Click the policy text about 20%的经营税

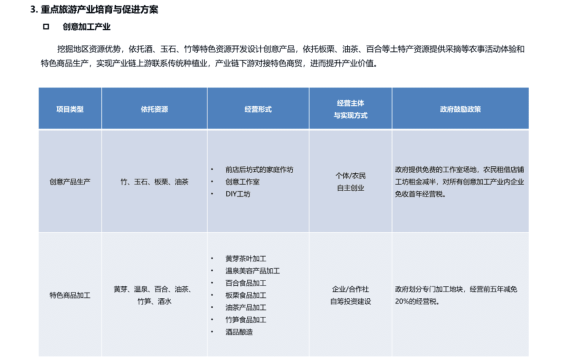click(456, 295)
